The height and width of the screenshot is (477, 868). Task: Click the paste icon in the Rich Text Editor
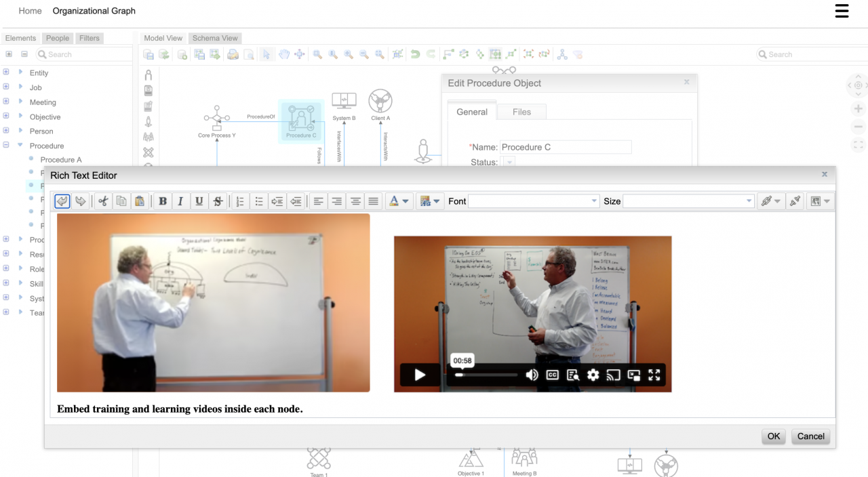coord(140,201)
